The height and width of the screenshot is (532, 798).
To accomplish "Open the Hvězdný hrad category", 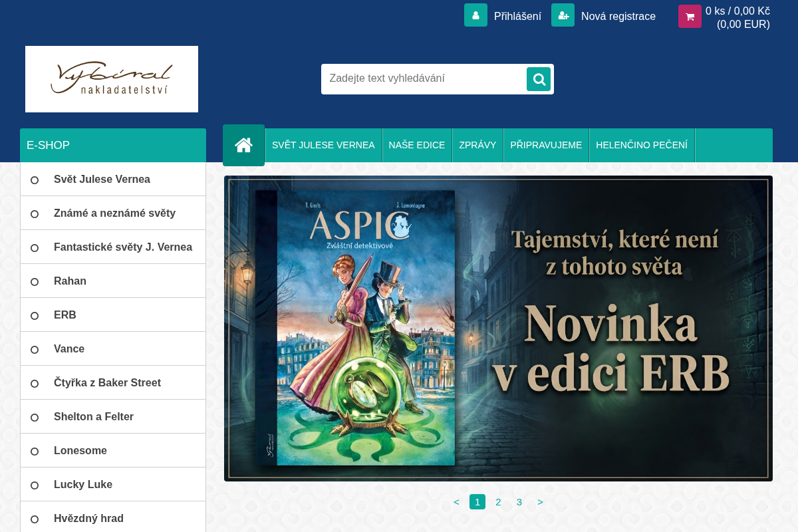I will click(113, 517).
